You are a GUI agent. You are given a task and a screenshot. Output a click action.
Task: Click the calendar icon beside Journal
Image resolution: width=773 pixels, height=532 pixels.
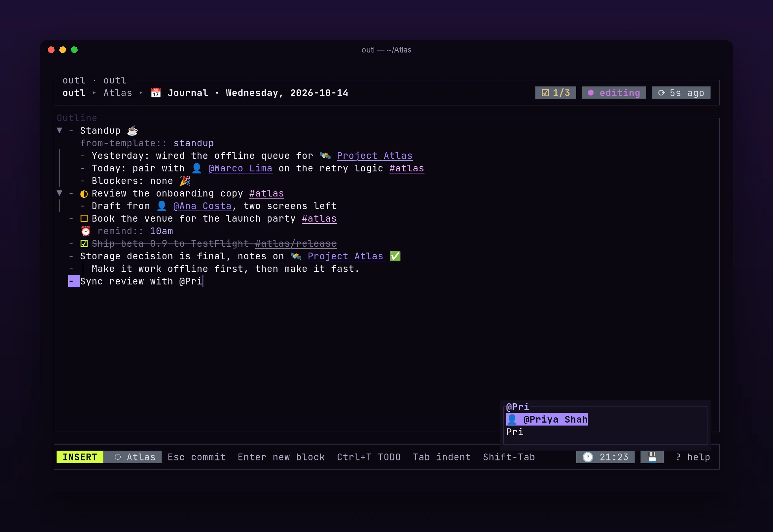pyautogui.click(x=155, y=93)
